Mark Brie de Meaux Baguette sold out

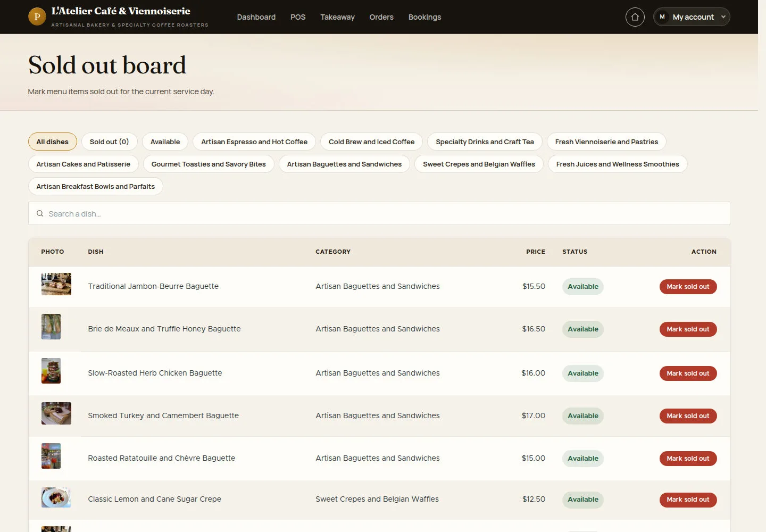[688, 329]
